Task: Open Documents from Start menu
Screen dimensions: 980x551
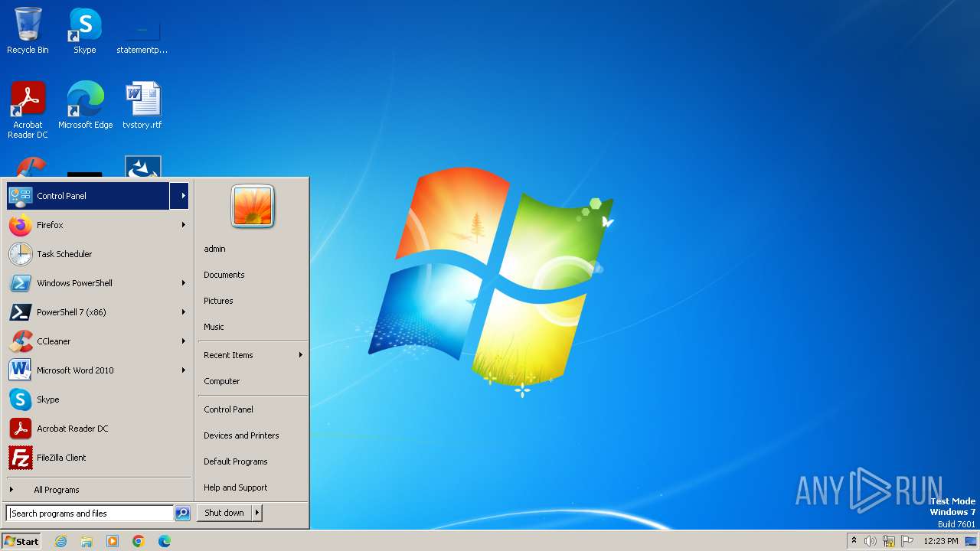Action: 253,275
